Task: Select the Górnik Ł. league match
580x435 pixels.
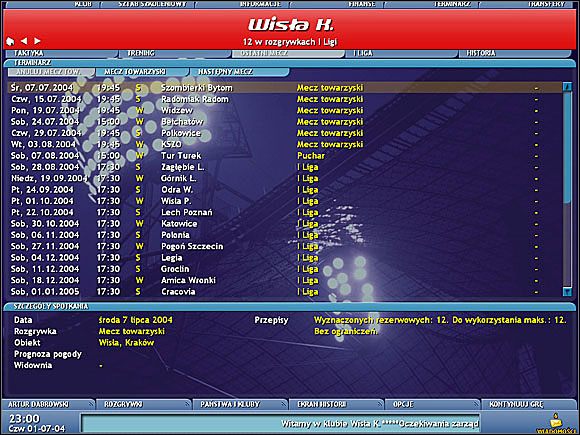Action: pyautogui.click(x=285, y=178)
